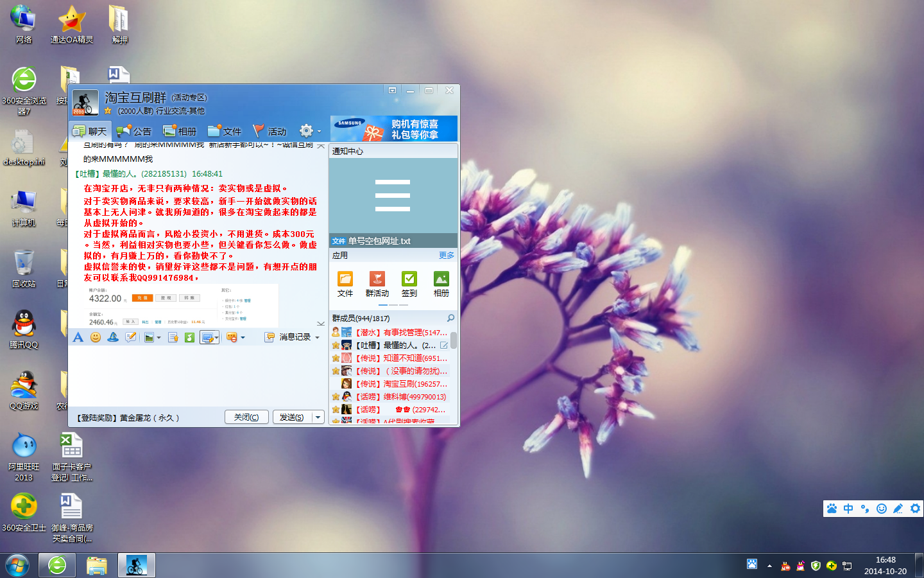
Task: Open 回收站 recycle bin icon
Action: 24,268
